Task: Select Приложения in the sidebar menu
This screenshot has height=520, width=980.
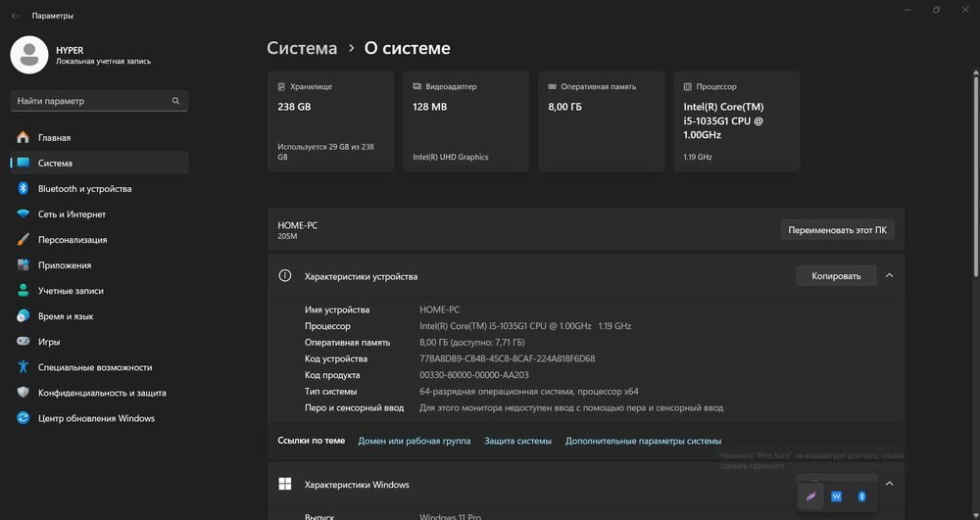Action: 65,265
